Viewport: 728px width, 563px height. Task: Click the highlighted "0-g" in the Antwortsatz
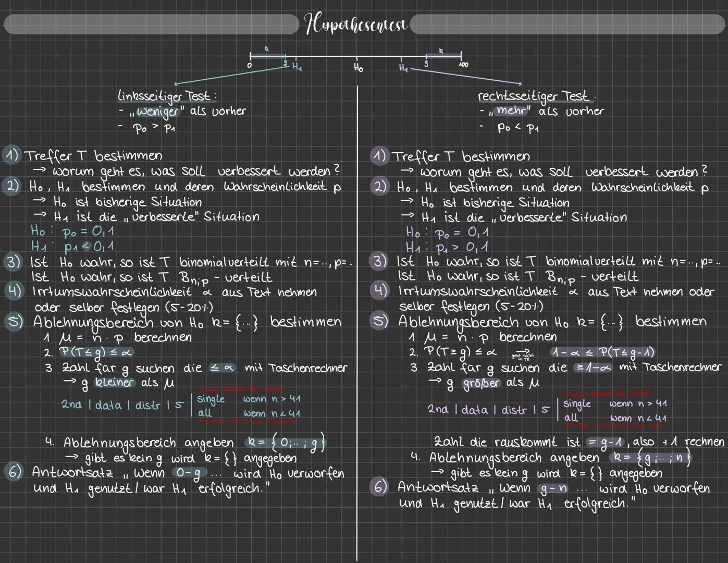(x=188, y=473)
